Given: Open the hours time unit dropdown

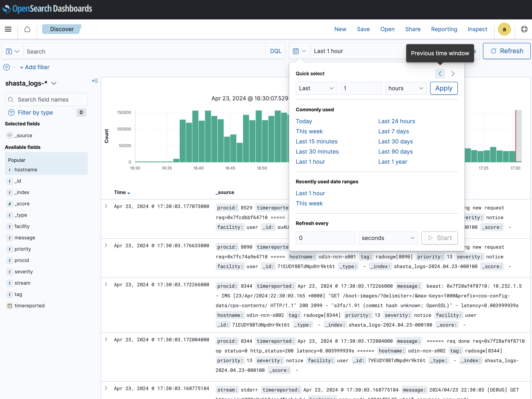Looking at the screenshot, I should pos(406,88).
